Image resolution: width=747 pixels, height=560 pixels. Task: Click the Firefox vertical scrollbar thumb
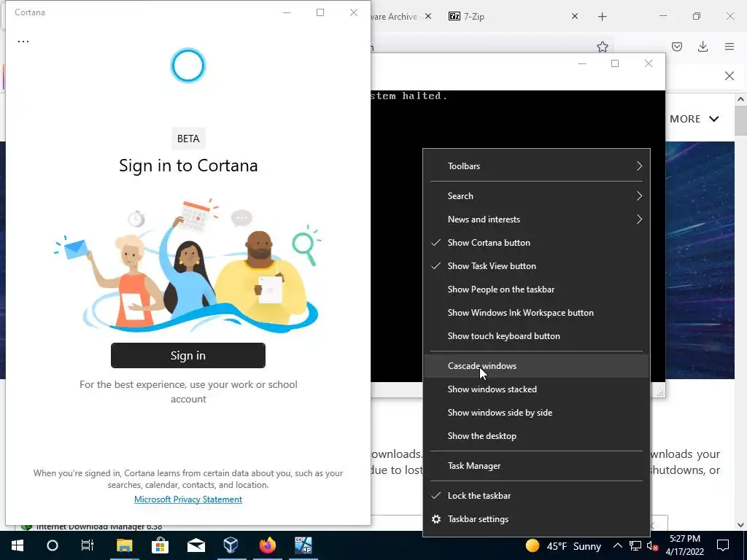740,121
